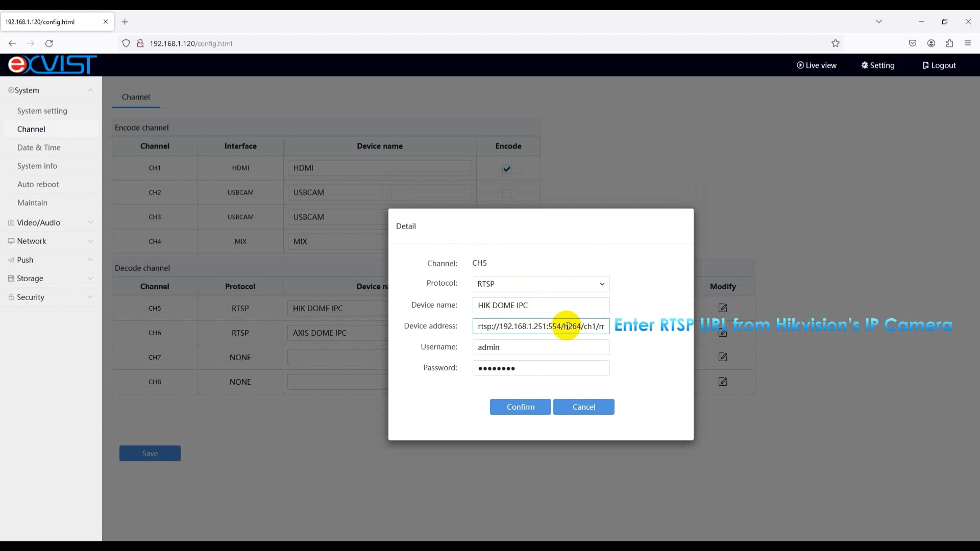This screenshot has height=551, width=980.
Task: Click the Logout icon
Action: point(926,65)
